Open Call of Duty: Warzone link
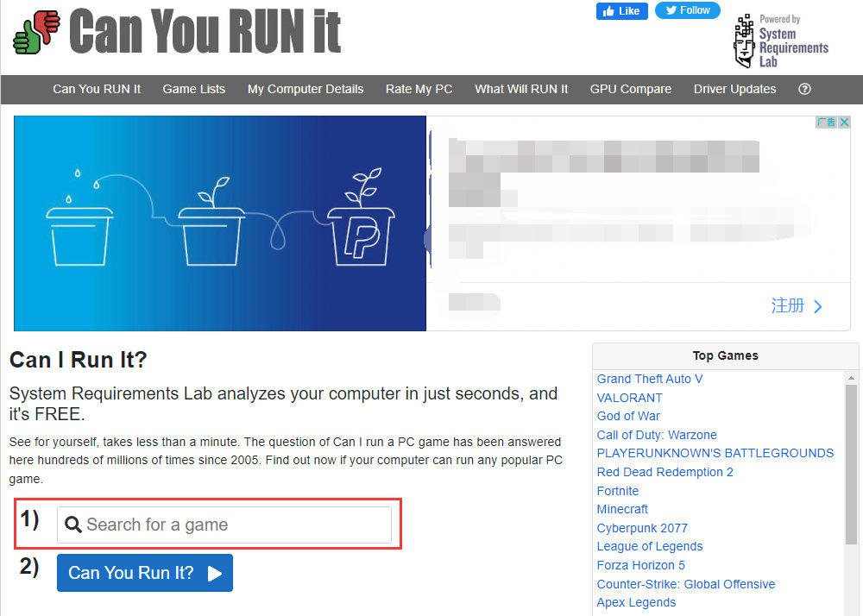The height and width of the screenshot is (616, 863). click(657, 435)
